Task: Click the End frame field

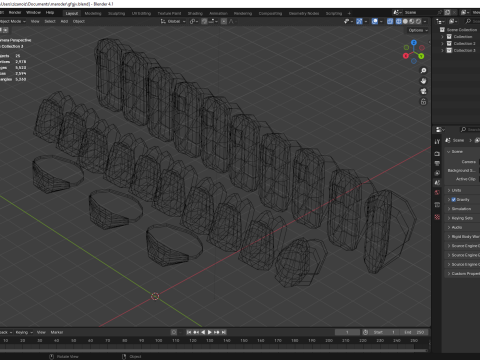Action: pos(414,332)
